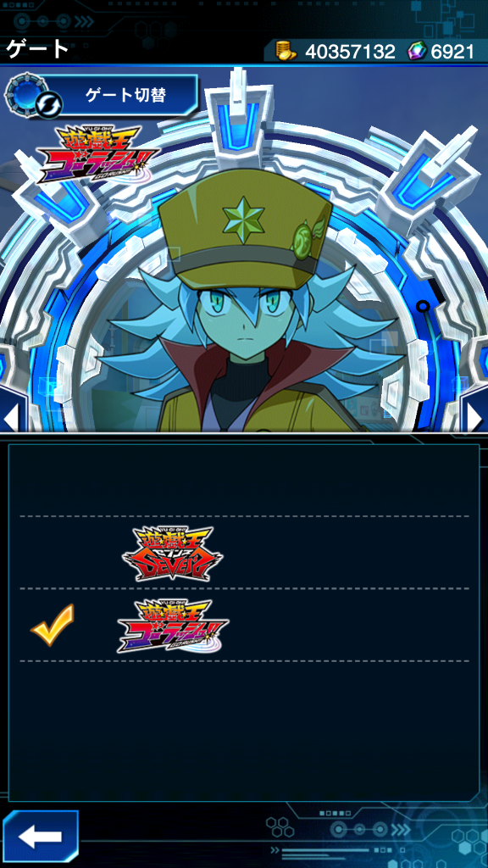Select the Yu-Gi-Oh Go Rush world option
This screenshot has width=488, height=868.
244,625
